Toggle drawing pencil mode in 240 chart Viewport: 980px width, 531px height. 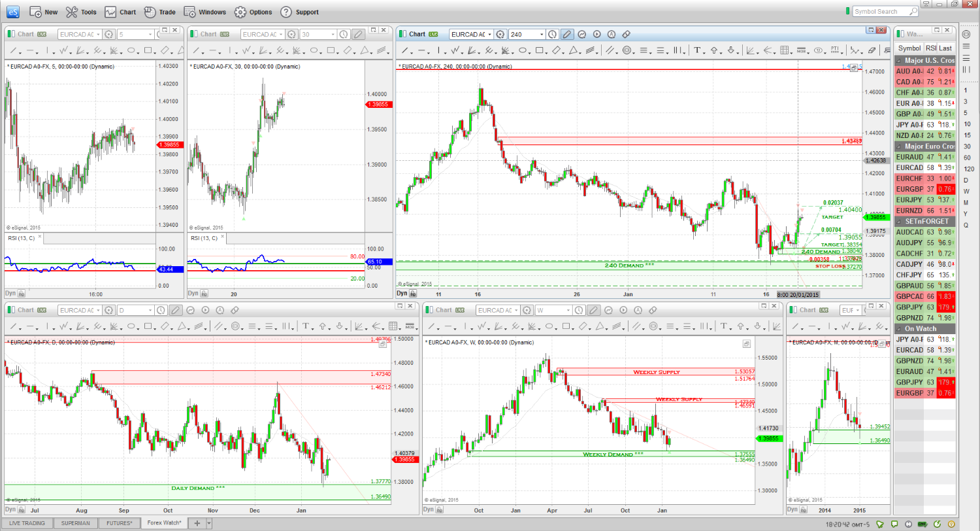(566, 34)
